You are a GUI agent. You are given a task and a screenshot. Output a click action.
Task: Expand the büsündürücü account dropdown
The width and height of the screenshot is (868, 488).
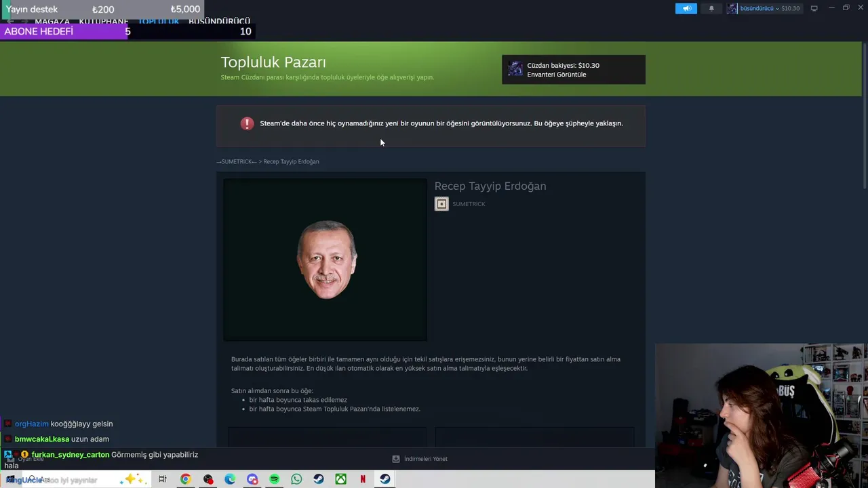769,8
